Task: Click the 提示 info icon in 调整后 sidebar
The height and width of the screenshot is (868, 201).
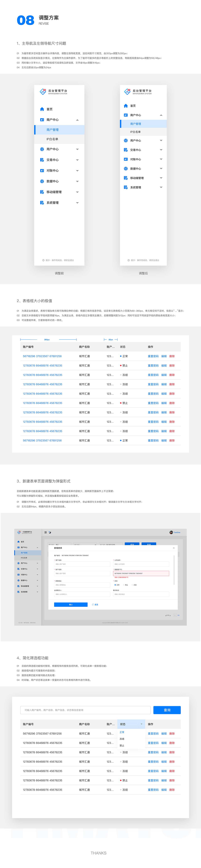Action: [128, 260]
